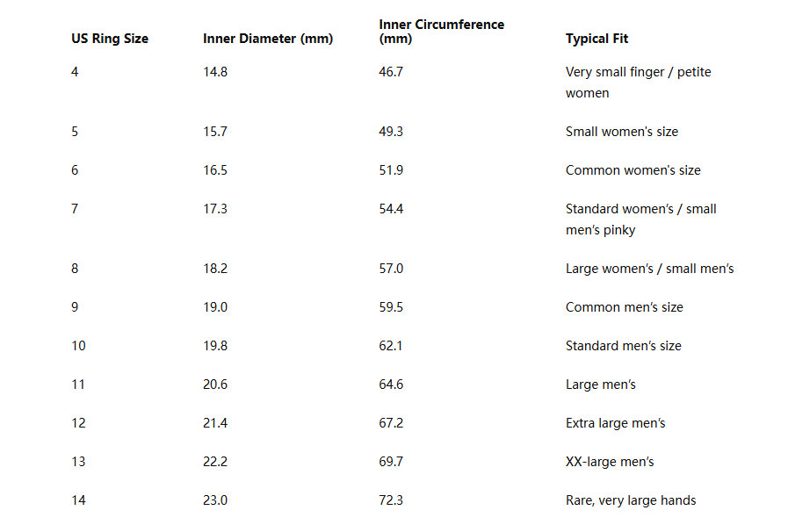Select the 'Very small finger / petite women' text

pos(639,83)
